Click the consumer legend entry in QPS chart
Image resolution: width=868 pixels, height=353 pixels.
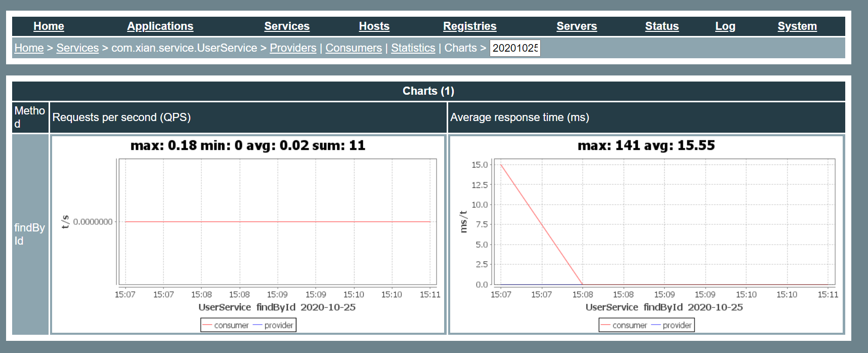[x=226, y=325]
